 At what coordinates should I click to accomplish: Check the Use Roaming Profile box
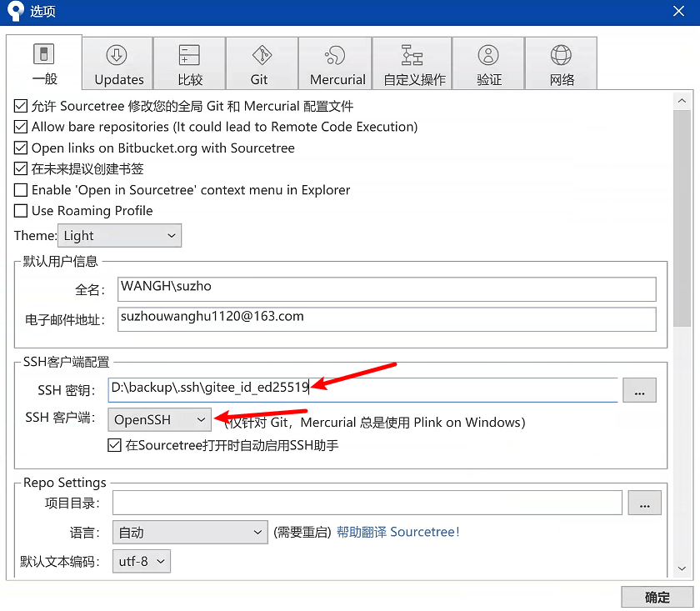(21, 210)
